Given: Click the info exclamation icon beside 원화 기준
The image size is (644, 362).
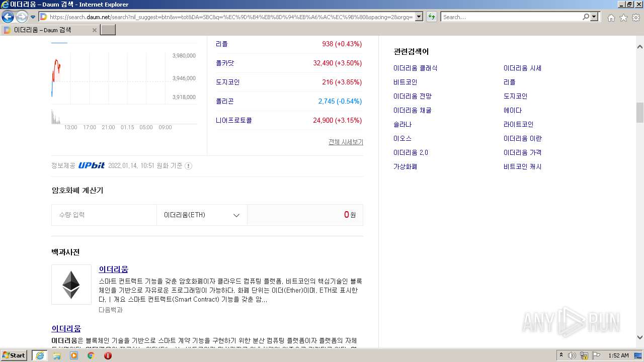Looking at the screenshot, I should pyautogui.click(x=188, y=166).
